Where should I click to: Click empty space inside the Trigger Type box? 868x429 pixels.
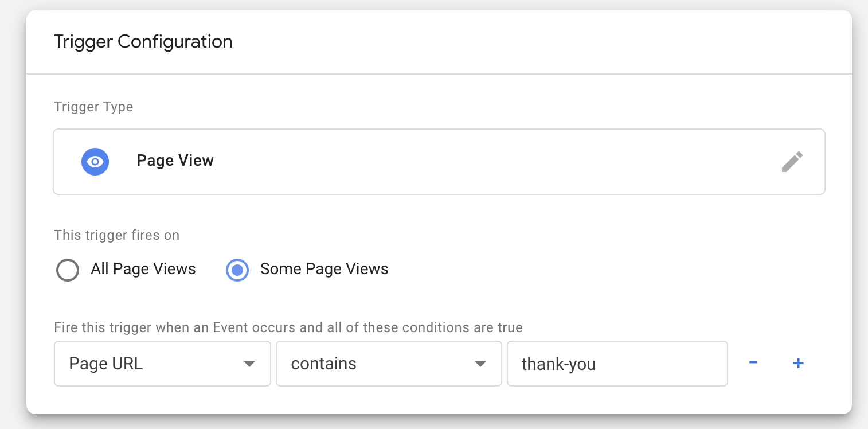(x=493, y=162)
